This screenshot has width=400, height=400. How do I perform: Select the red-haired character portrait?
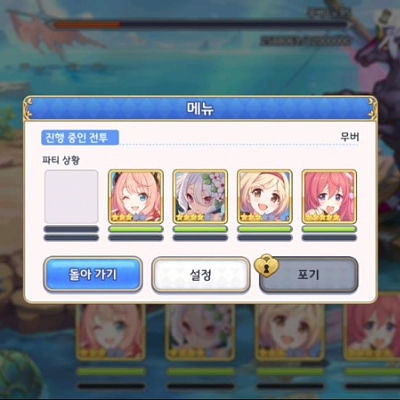329,197
